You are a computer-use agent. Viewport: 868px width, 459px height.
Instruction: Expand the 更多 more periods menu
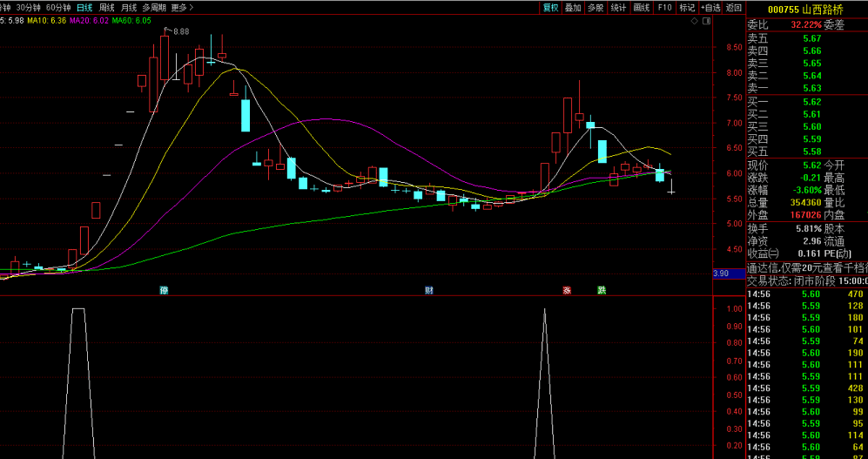pyautogui.click(x=183, y=8)
